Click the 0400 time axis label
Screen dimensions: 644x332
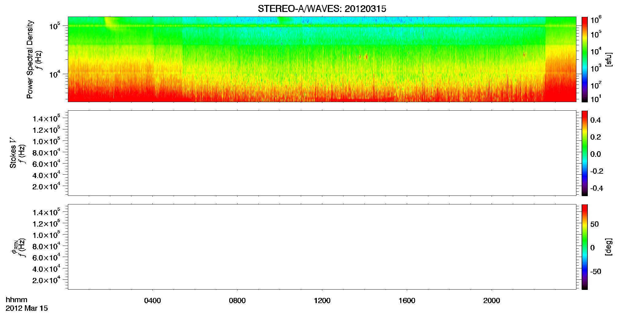pos(152,301)
